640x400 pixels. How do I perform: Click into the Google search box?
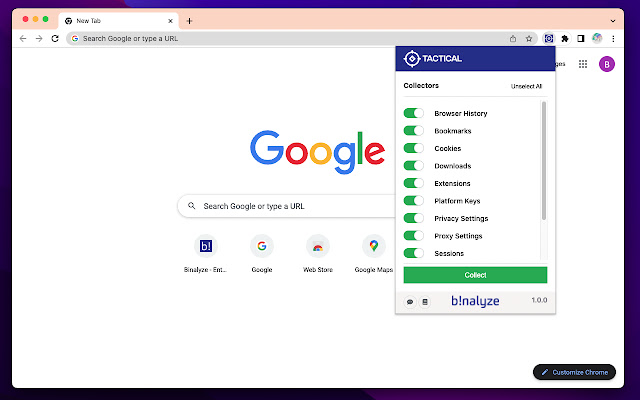pos(287,206)
